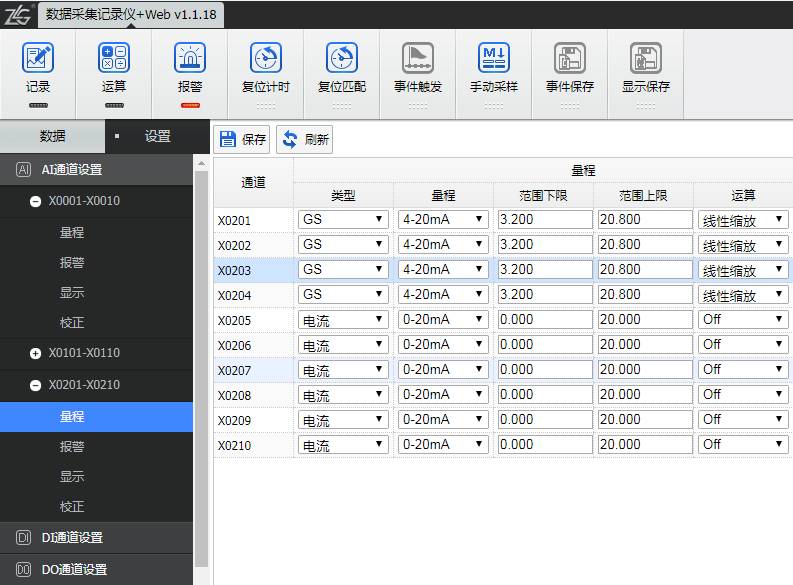Click the 运算 (Calculation) toolbar icon
The image size is (793, 585).
coord(114,58)
